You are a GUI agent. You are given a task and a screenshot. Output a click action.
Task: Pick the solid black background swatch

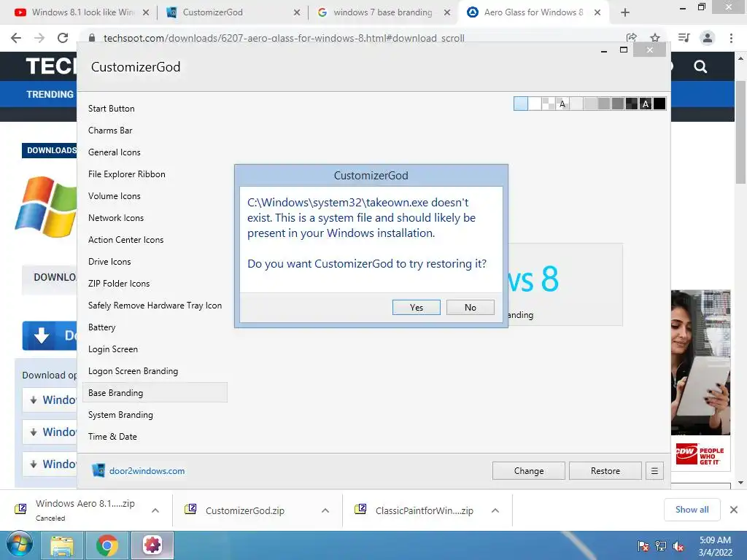tap(659, 104)
